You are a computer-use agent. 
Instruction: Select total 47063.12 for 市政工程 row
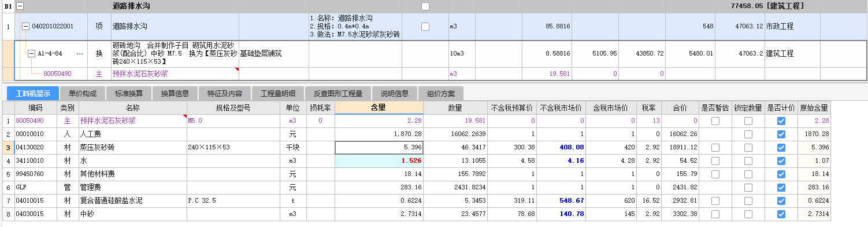click(x=739, y=27)
